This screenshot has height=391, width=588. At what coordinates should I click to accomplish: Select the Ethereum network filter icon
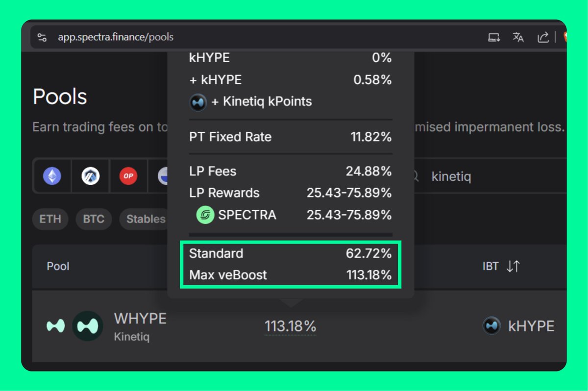[52, 176]
